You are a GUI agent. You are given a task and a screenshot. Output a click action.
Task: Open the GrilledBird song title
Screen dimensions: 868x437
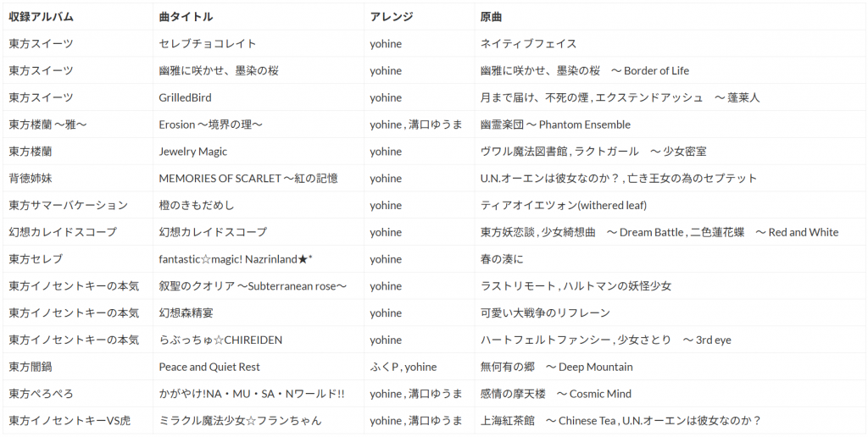tap(185, 97)
